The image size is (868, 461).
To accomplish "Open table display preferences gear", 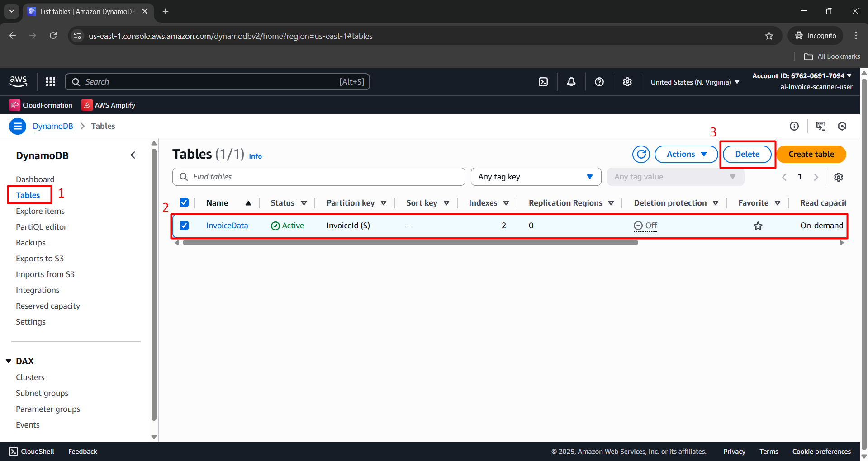I will point(838,177).
